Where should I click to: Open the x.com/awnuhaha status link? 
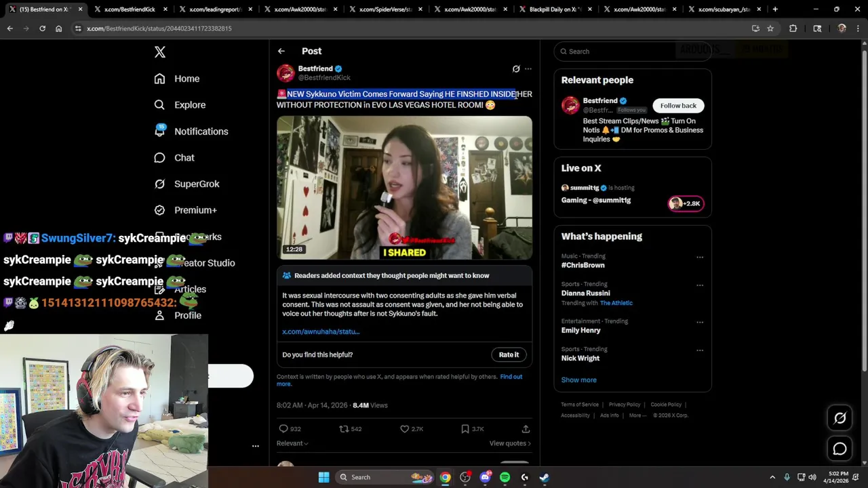[x=321, y=331]
